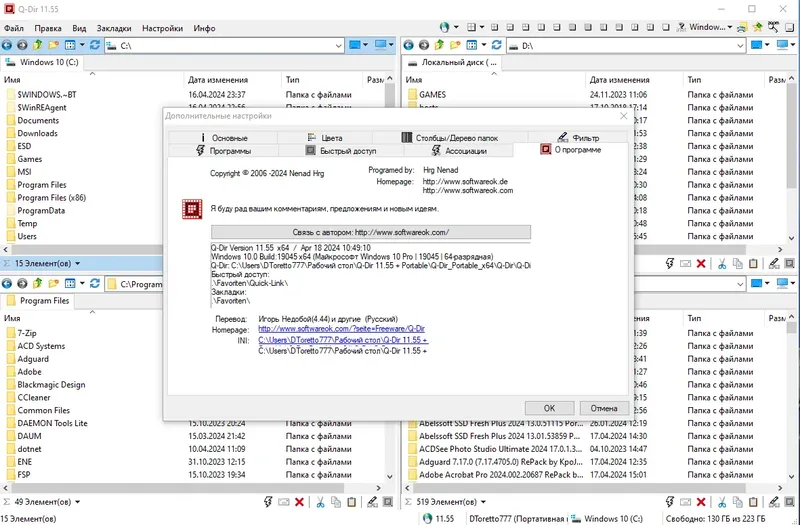This screenshot has height=525, width=800.
Task: Click red delete X in 519 Элемент(ов) bar
Action: (701, 502)
